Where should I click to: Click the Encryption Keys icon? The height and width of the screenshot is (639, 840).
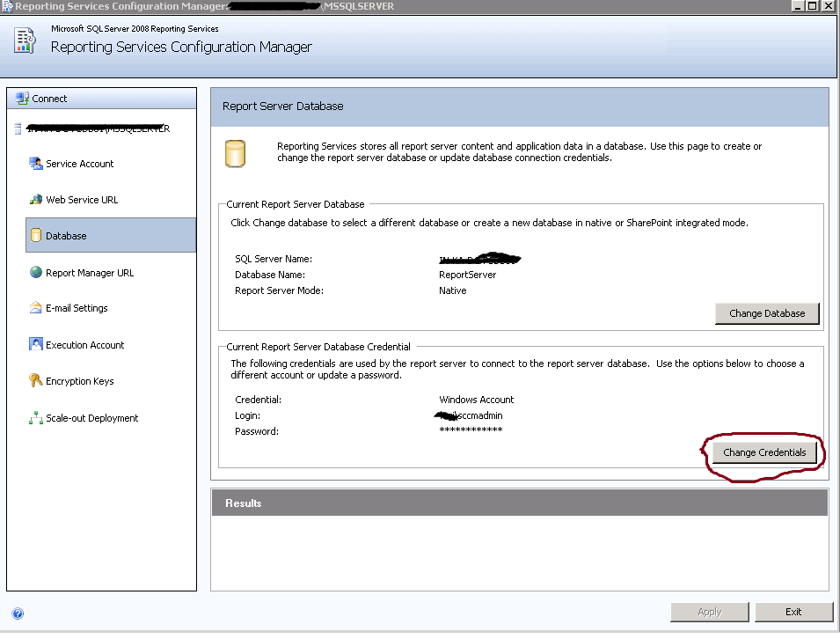35,380
